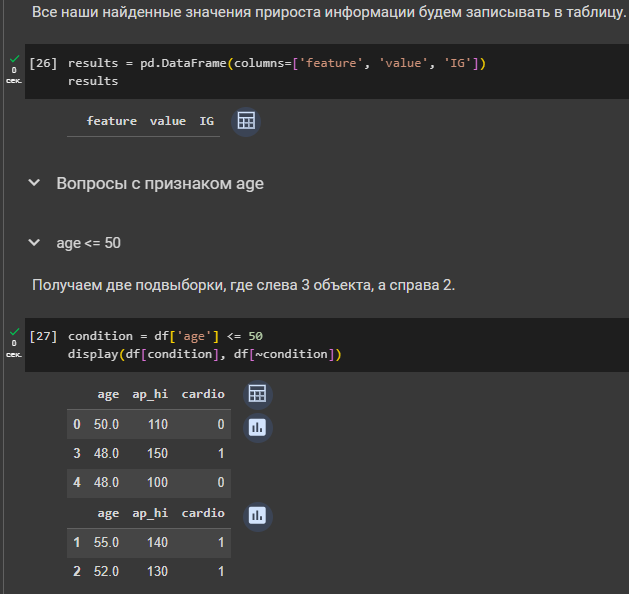Click the condition = df['age'] code line
629x594 pixels.
click(x=165, y=336)
